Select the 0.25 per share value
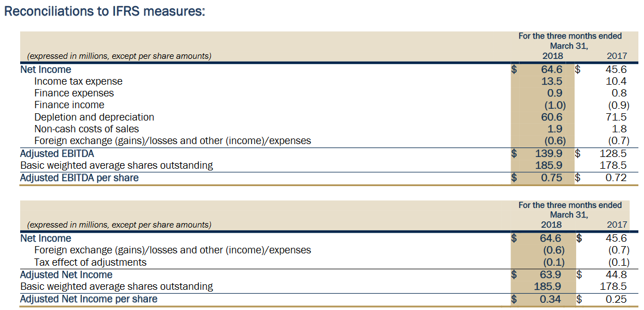644x310 pixels. click(x=616, y=299)
